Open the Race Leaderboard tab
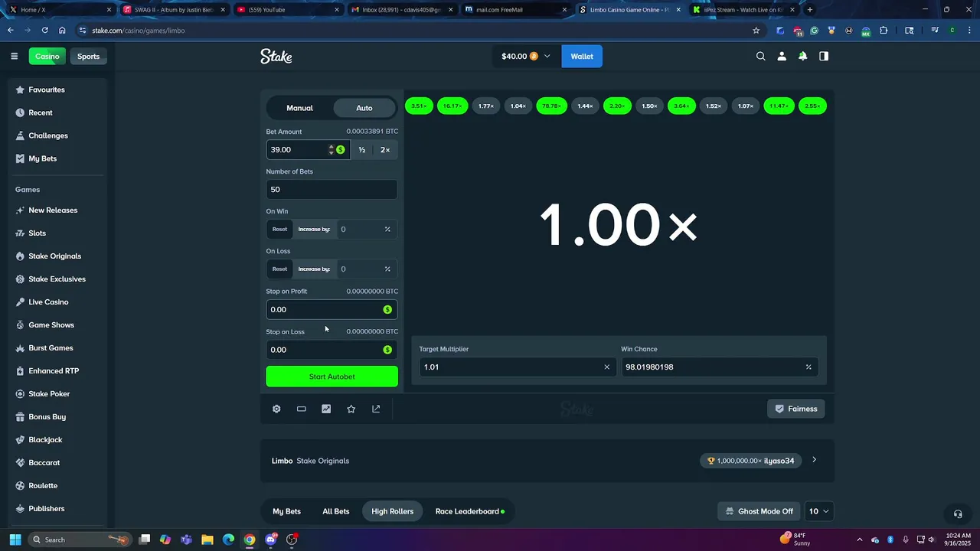This screenshot has width=980, height=551. tap(470, 511)
